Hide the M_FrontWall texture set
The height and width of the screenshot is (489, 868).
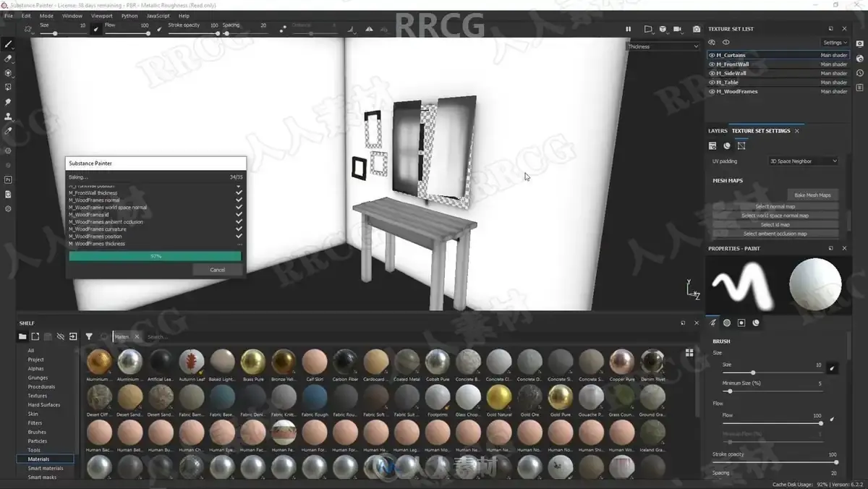712,64
